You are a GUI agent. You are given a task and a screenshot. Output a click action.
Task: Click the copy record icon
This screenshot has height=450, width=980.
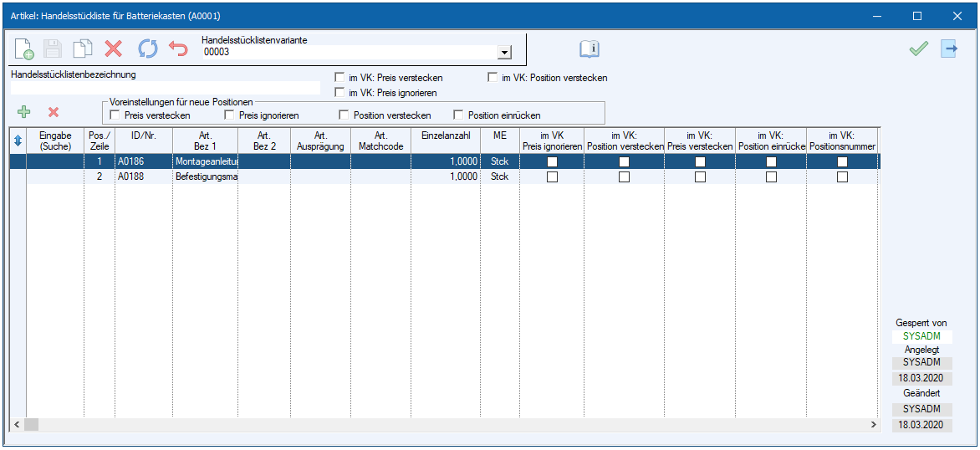point(82,49)
